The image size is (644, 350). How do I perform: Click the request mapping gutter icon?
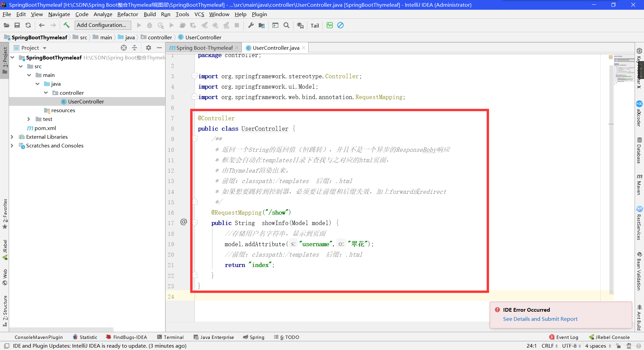183,222
